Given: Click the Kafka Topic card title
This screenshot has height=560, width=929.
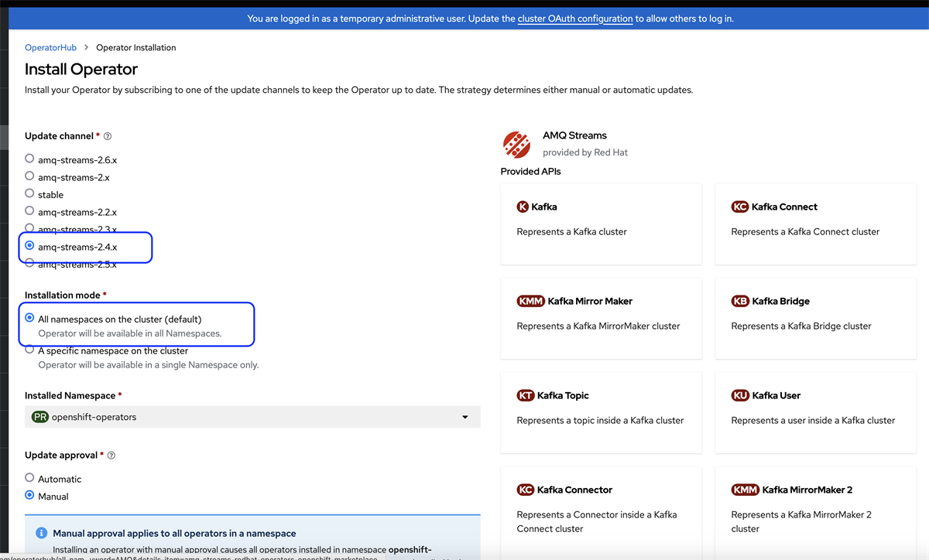Looking at the screenshot, I should (x=563, y=395).
